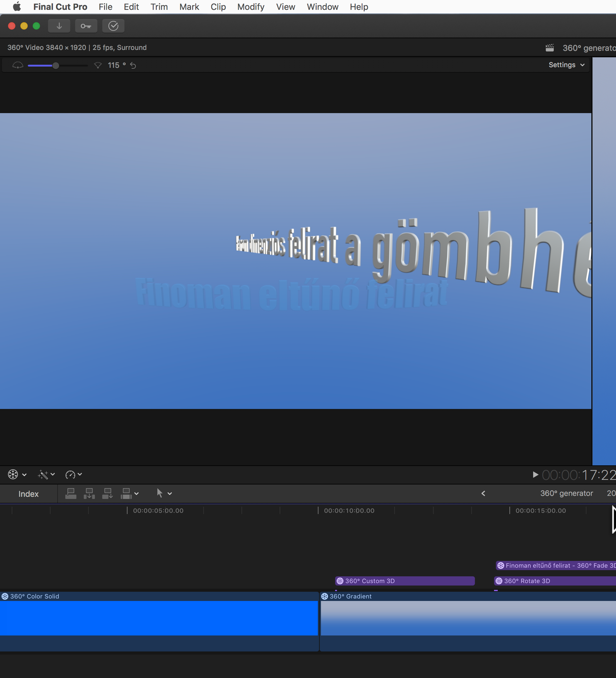Click the wide field of view icon

click(18, 65)
